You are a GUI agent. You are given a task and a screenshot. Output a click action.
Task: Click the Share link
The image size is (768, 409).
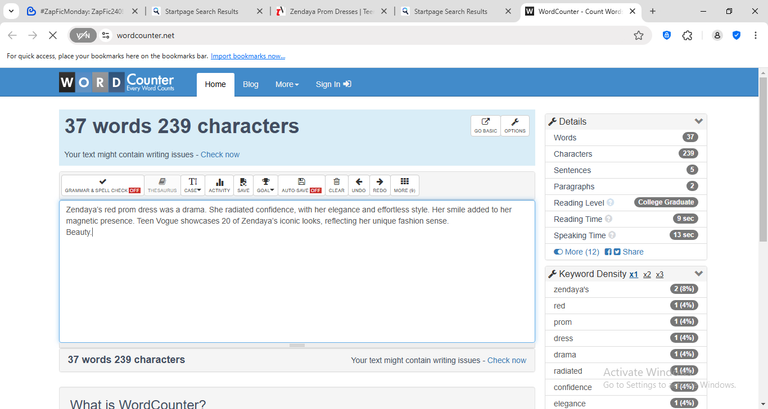click(x=633, y=252)
